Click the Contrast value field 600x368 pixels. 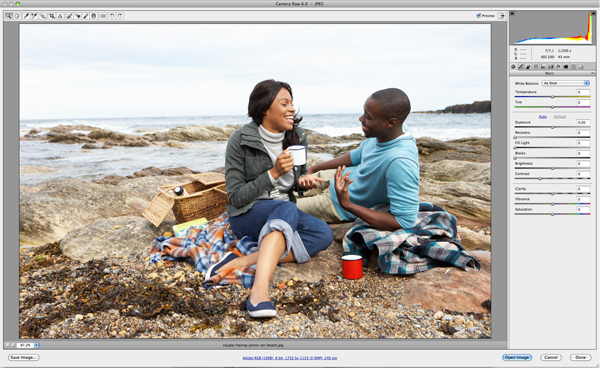pos(583,174)
